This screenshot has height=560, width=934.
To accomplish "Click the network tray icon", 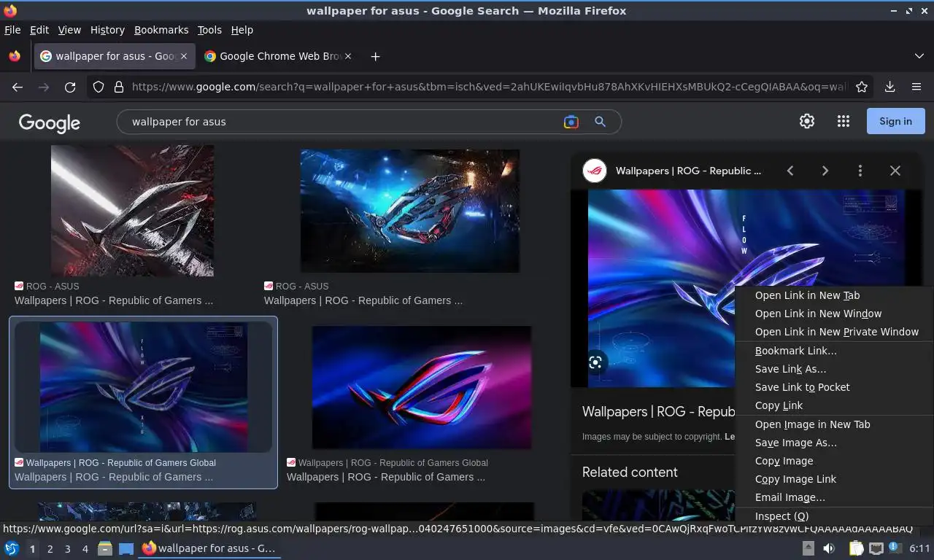I will click(876, 548).
